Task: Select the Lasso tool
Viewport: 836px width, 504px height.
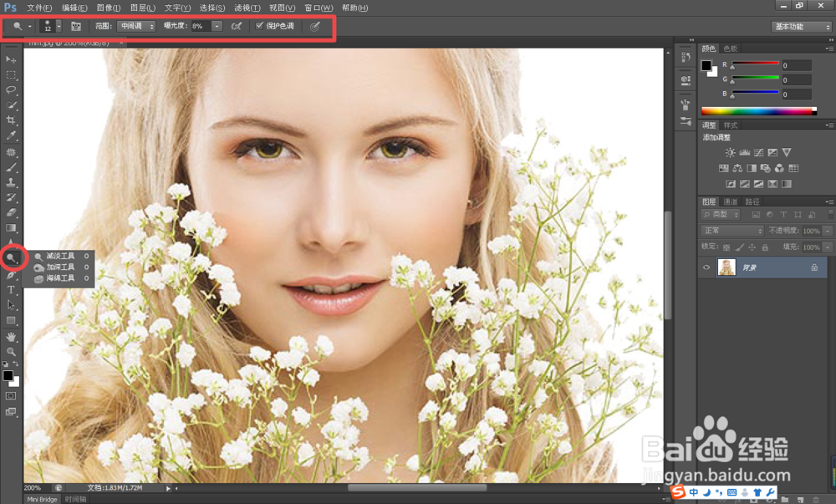Action: tap(11, 90)
